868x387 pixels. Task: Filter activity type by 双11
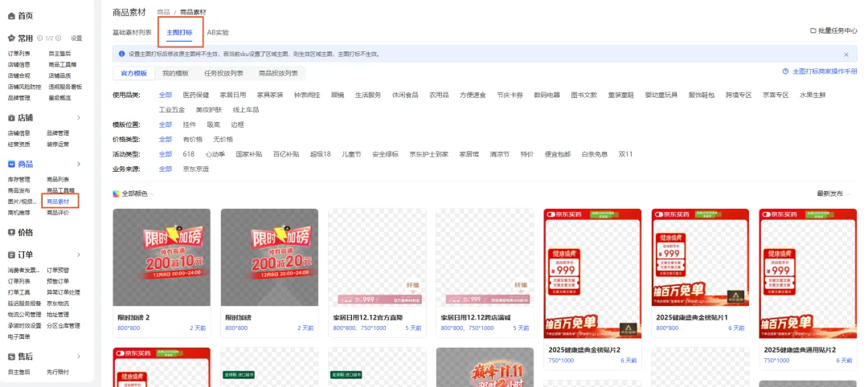click(625, 154)
